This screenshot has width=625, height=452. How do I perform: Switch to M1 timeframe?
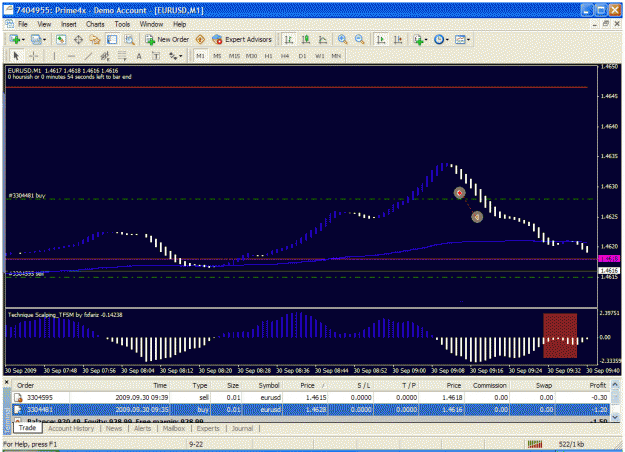(200, 56)
